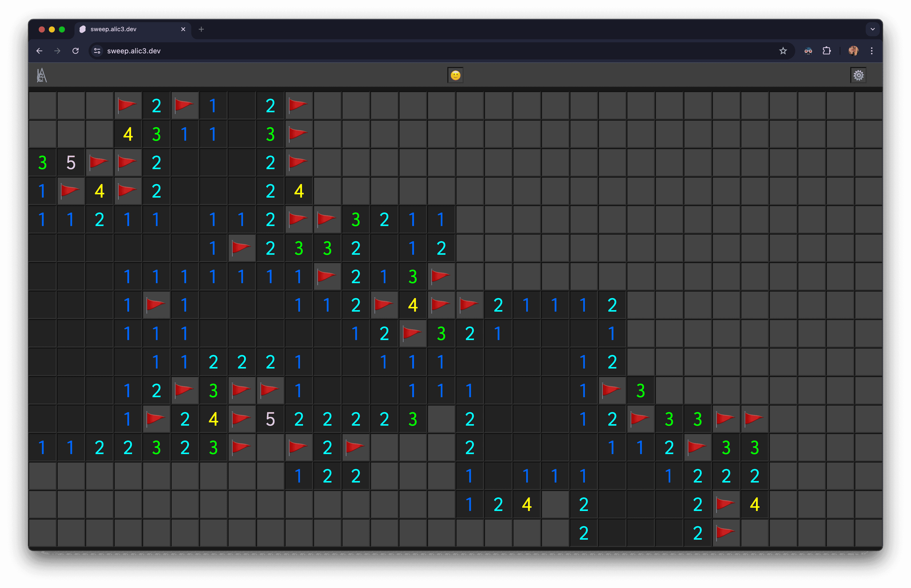
Task: Click the yellow 4 left of green 3 in second row
Action: coord(128,134)
